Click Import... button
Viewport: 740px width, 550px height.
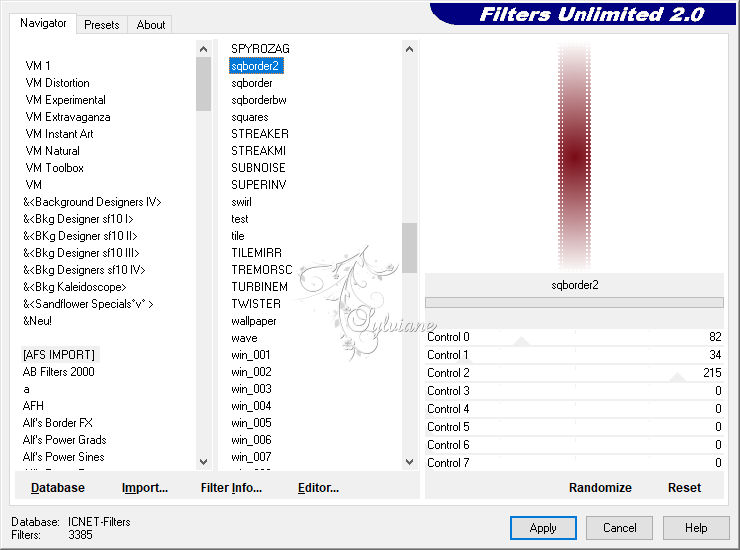click(x=144, y=488)
